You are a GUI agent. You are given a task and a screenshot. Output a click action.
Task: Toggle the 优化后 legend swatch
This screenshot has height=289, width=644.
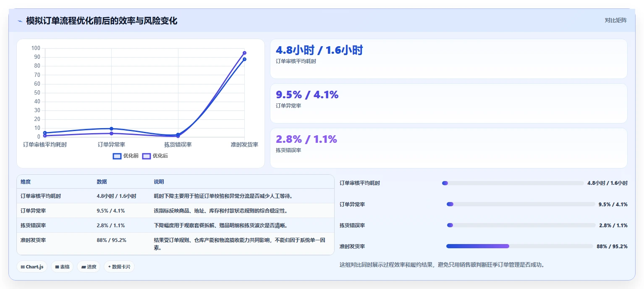point(146,156)
